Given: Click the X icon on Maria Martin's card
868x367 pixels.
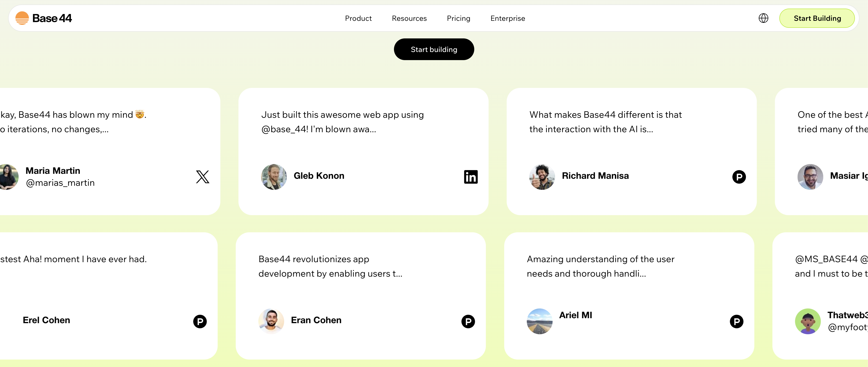Looking at the screenshot, I should tap(202, 177).
